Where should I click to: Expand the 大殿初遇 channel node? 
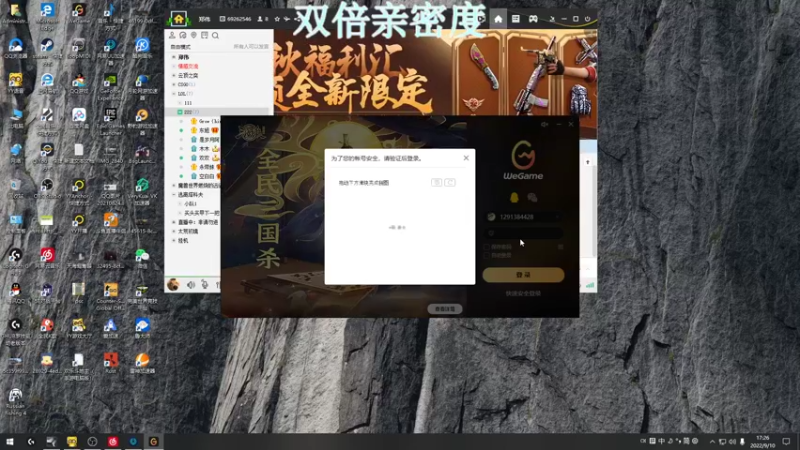pos(174,232)
